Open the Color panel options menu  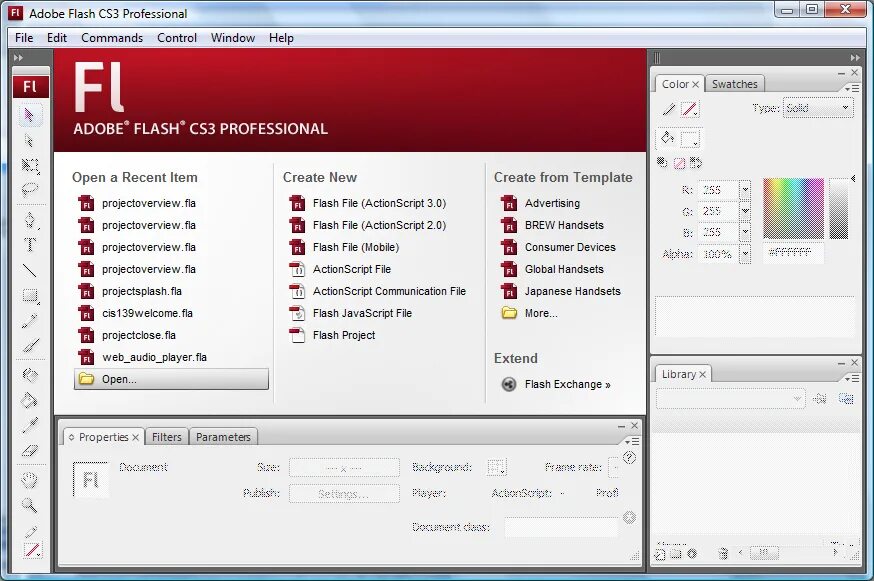coord(852,89)
